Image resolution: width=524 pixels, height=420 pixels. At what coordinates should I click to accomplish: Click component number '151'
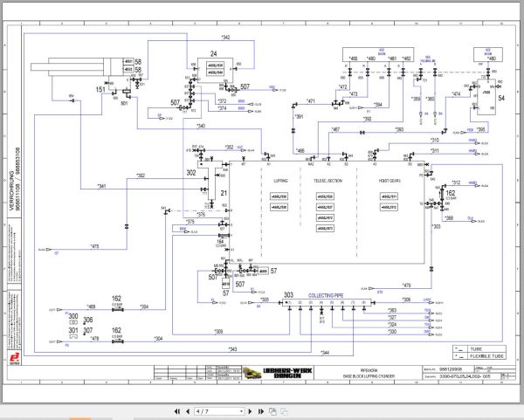click(100, 90)
